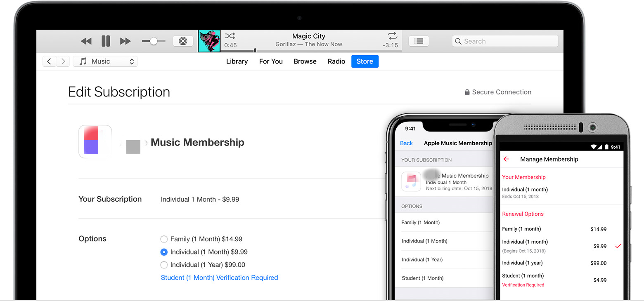Click the red checkmark beside $9.99
This screenshot has width=644, height=301.
coord(618,246)
